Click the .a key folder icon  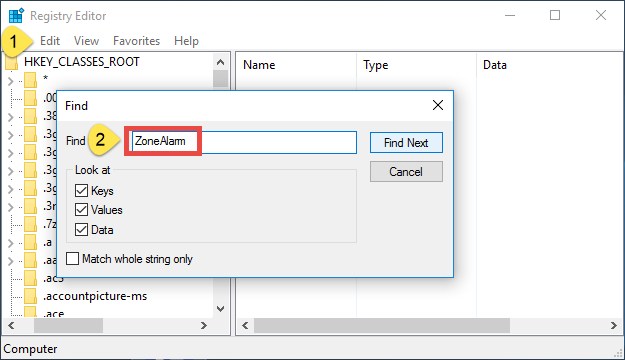click(x=30, y=242)
